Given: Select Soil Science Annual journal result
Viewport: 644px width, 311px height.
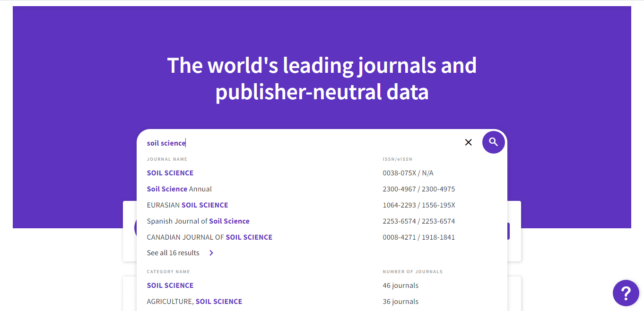Looking at the screenshot, I should coord(179,189).
